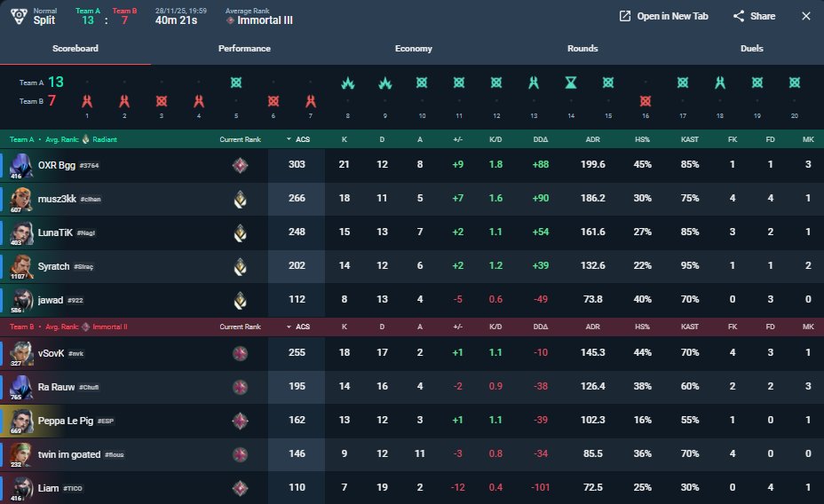
Task: Click OXR Bgg's Immortal rank icon
Action: pyautogui.click(x=240, y=165)
